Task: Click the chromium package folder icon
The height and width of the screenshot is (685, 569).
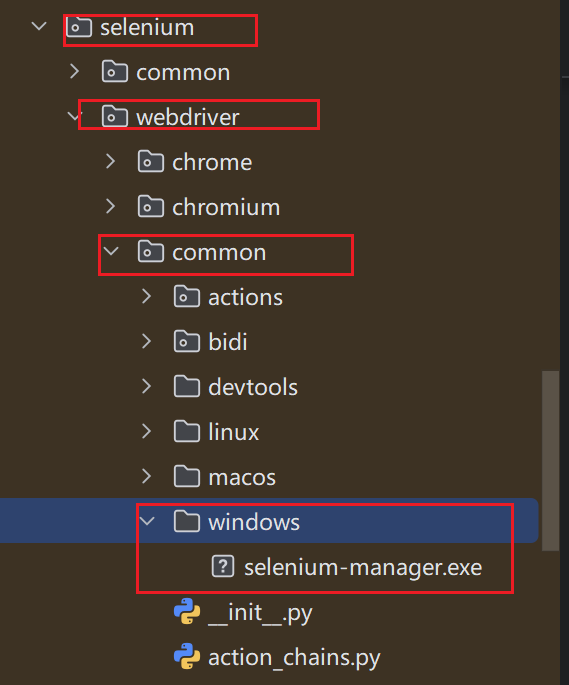Action: [x=151, y=207]
